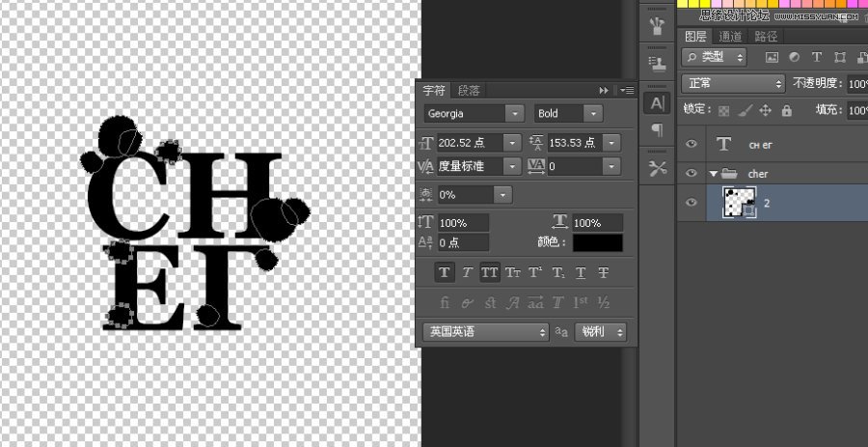The width and height of the screenshot is (868, 447).
Task: Collapse the cher layer group
Action: point(713,174)
